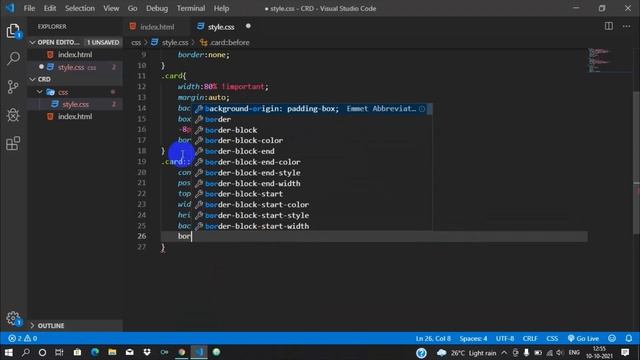Open the Dropbox icon in the taskbar
Viewport: 640px width, 360px height.
click(147, 352)
